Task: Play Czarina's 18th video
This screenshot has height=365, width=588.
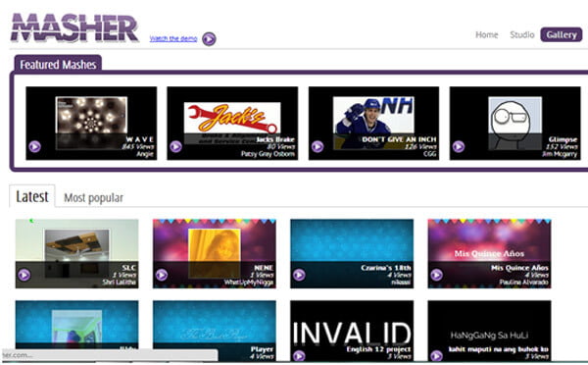Action: pos(299,275)
